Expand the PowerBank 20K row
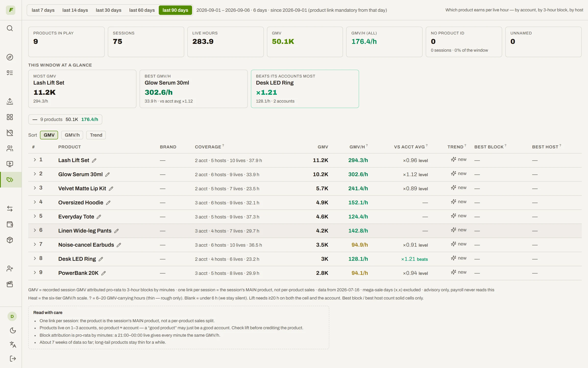This screenshot has height=368, width=588. click(35, 272)
